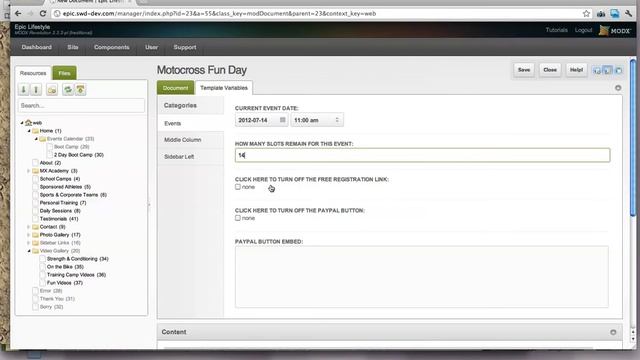Click the Logout link
Viewport: 640px width, 360px height.
[x=583, y=30]
